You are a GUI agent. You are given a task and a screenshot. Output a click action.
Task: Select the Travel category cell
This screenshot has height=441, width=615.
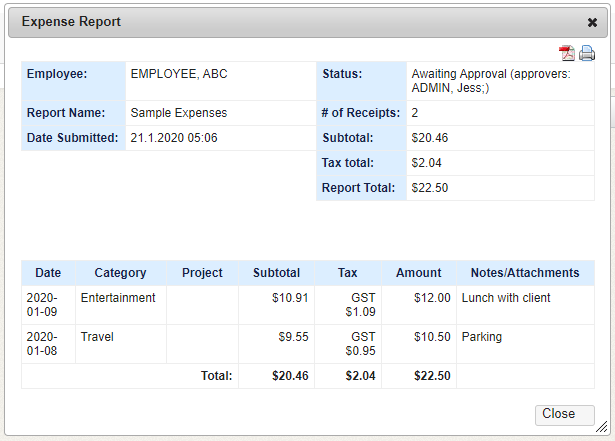[x=97, y=337]
